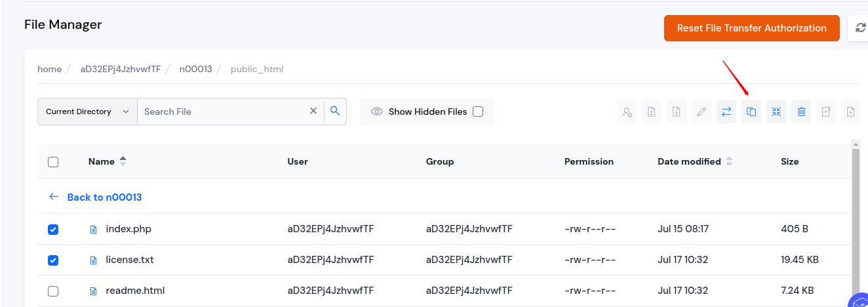This screenshot has width=868, height=307.
Task: Sort by Date modified arrows
Action: [x=729, y=161]
